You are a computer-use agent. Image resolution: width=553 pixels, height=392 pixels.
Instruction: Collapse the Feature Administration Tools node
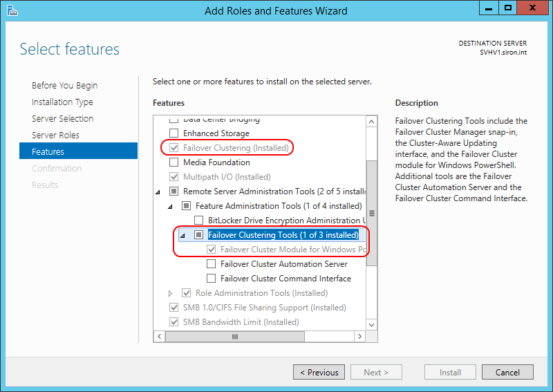(x=170, y=207)
